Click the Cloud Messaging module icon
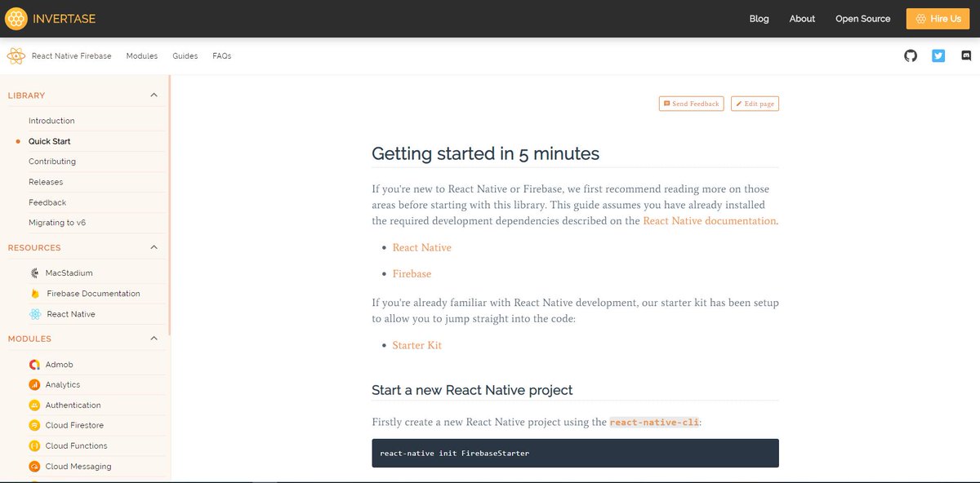The width and height of the screenshot is (980, 483). point(34,467)
